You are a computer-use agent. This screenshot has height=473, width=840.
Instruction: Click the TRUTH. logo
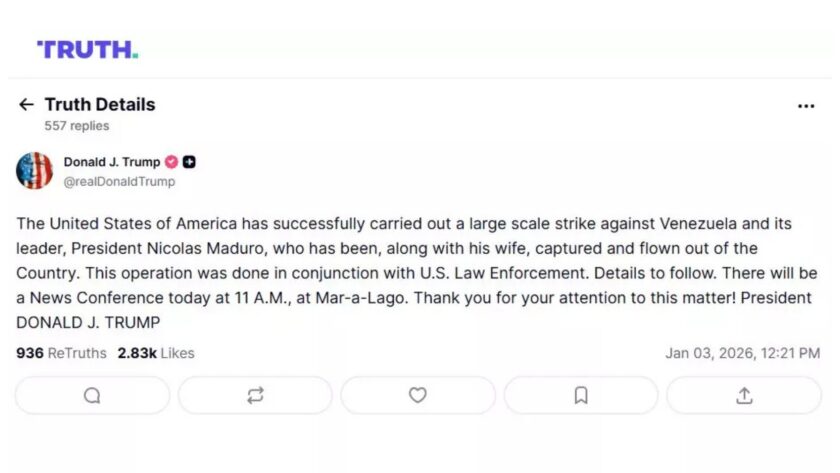87,49
